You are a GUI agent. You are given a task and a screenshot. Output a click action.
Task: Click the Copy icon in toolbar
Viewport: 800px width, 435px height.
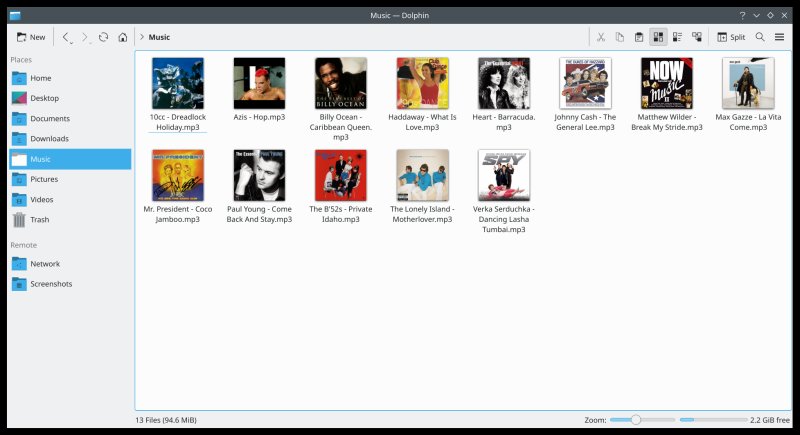[620, 37]
